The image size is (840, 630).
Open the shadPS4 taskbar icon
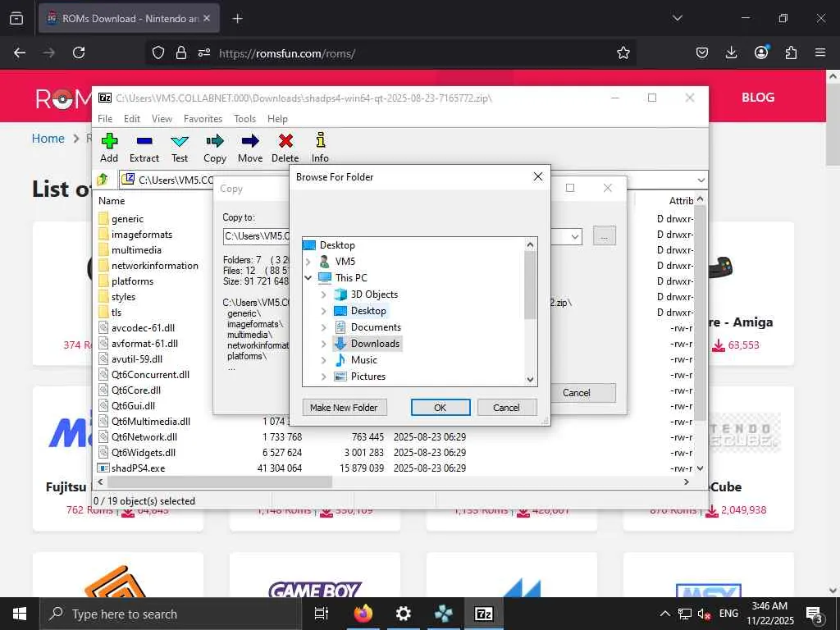444,614
